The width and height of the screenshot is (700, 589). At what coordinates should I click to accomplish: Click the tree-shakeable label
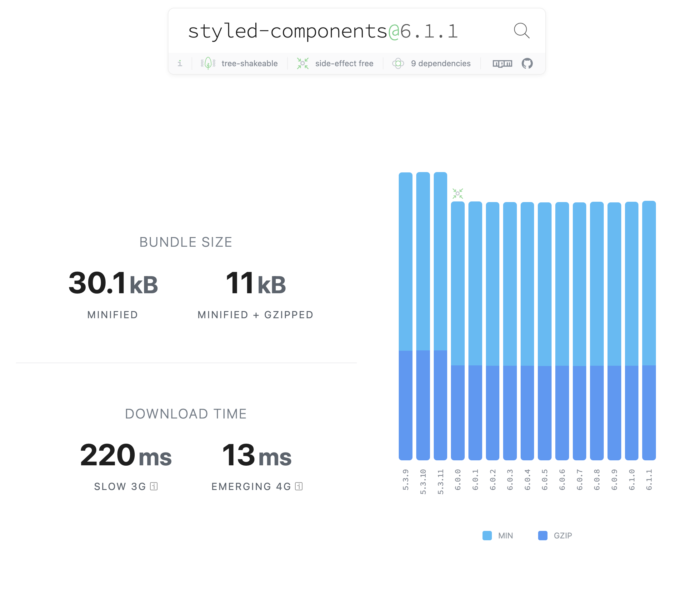[249, 63]
